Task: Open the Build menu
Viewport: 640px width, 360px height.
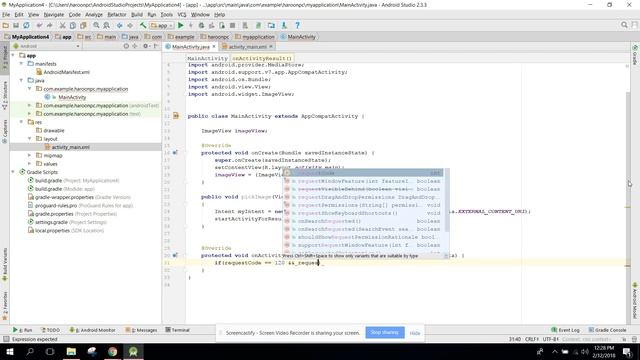Action: click(137, 15)
